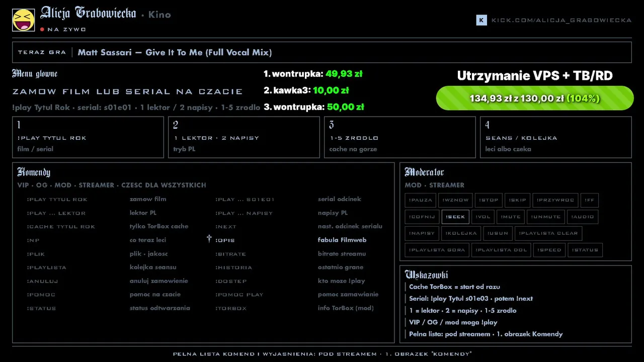The width and height of the screenshot is (644, 362).
Task: Click the !PAUZA moderator button
Action: pyautogui.click(x=421, y=200)
